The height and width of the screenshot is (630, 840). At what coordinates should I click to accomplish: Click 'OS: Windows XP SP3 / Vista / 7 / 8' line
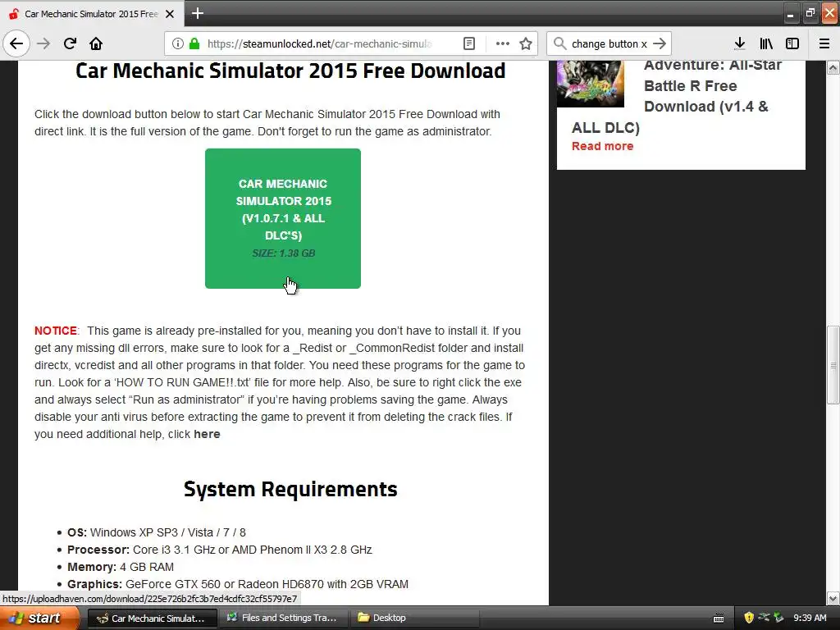157,532
